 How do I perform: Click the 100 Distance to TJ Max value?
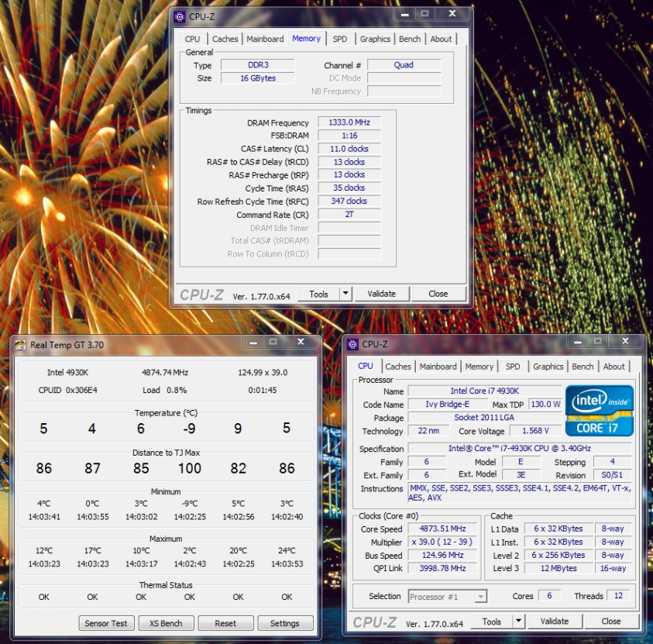point(190,468)
